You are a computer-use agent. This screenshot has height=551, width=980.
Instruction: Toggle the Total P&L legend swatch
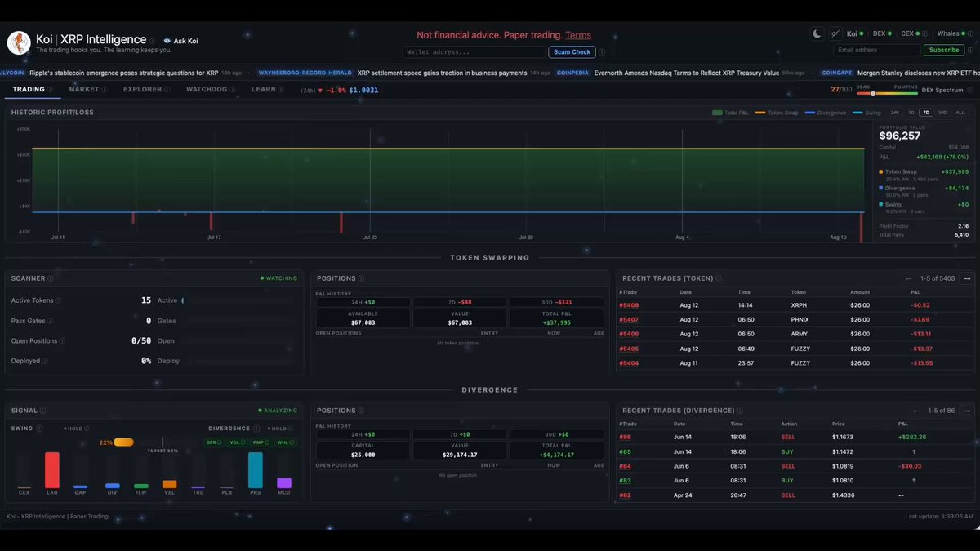tap(717, 113)
